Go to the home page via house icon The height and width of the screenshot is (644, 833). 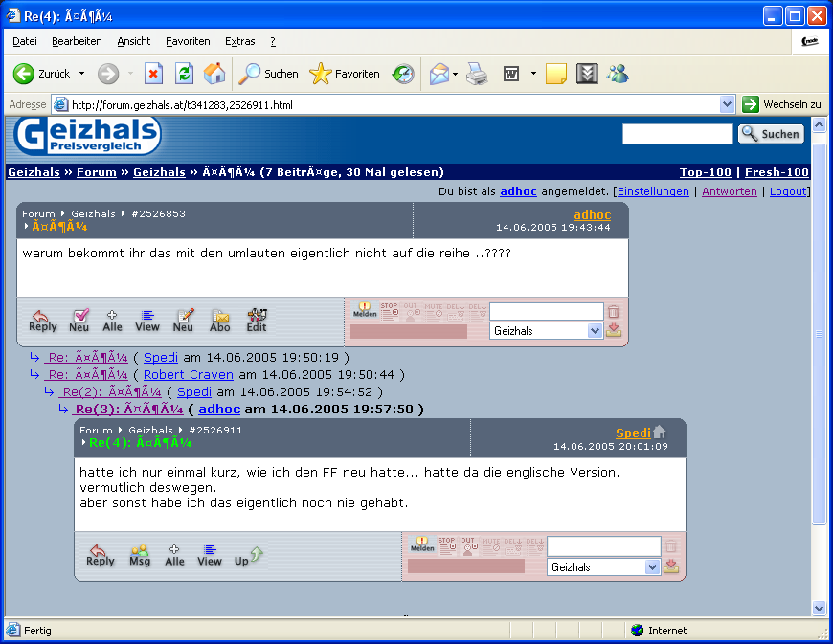(x=214, y=74)
